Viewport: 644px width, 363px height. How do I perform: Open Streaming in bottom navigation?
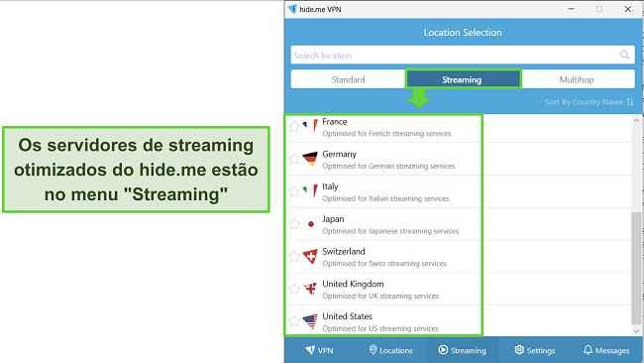463,350
